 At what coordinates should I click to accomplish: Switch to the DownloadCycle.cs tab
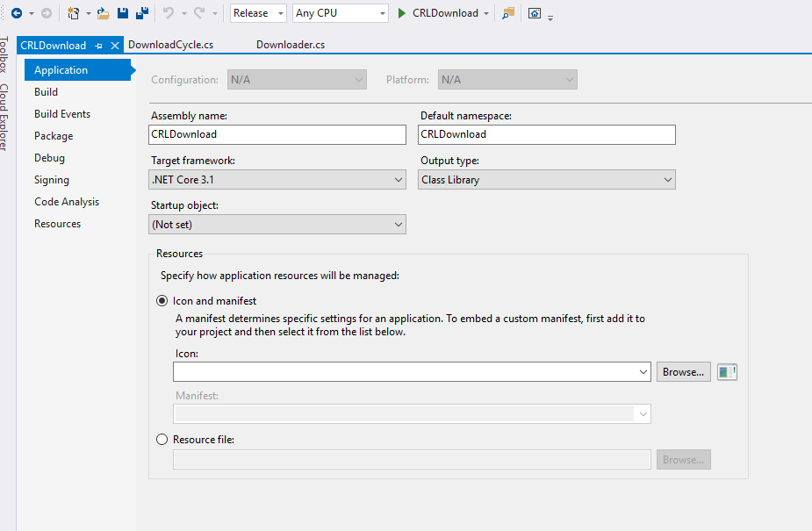pos(171,45)
